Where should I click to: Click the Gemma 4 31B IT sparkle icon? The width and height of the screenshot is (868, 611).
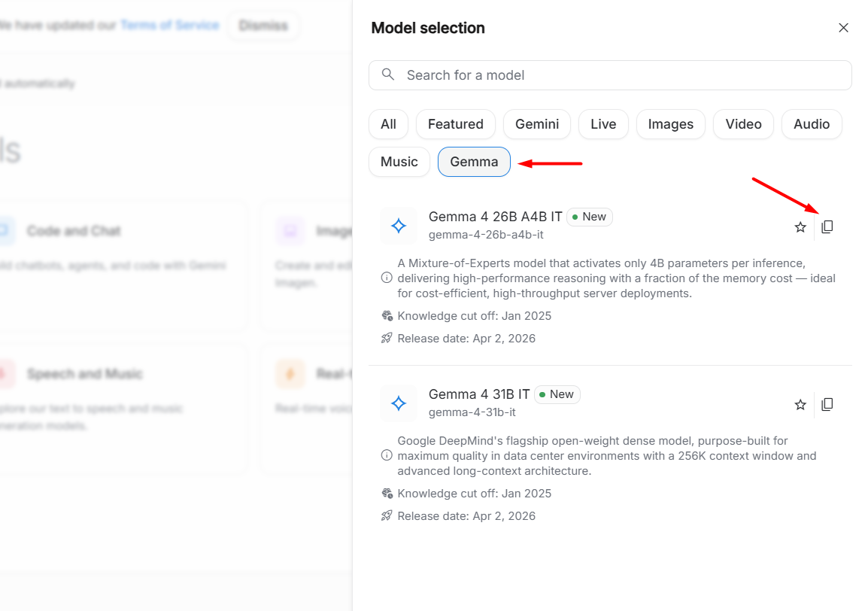point(399,404)
